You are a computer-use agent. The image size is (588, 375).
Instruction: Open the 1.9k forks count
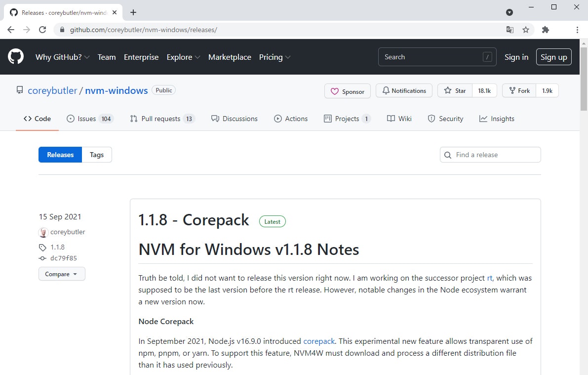tap(547, 90)
